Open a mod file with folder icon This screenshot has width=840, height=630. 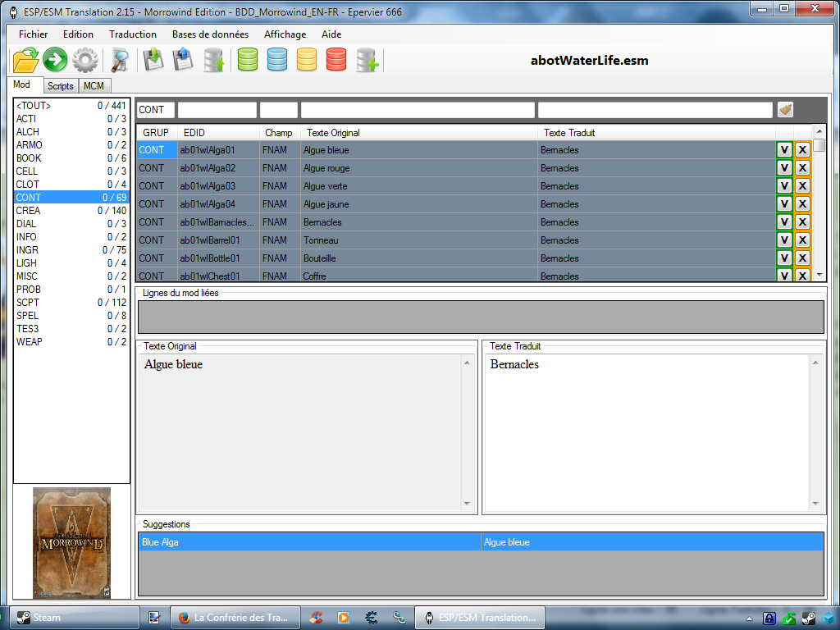click(x=25, y=59)
